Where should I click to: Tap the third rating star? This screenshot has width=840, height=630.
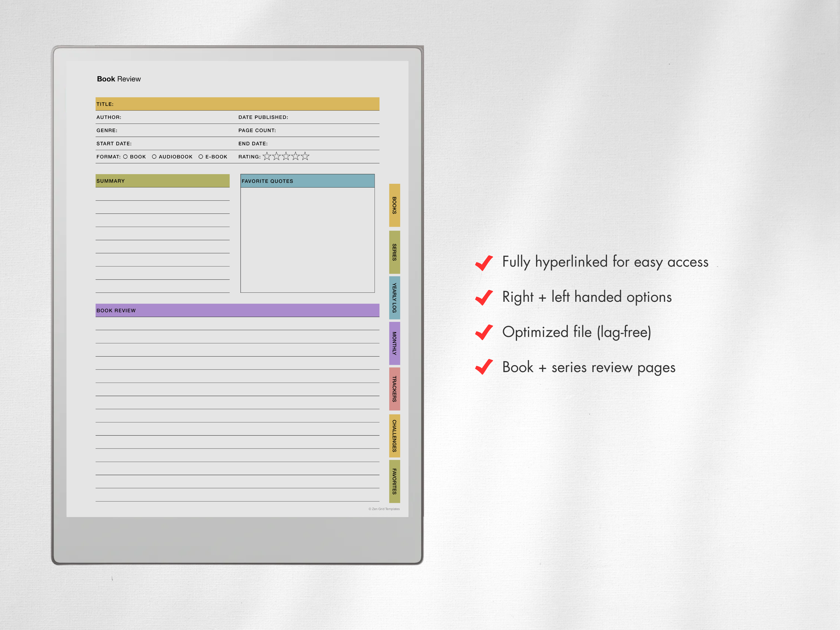286,156
